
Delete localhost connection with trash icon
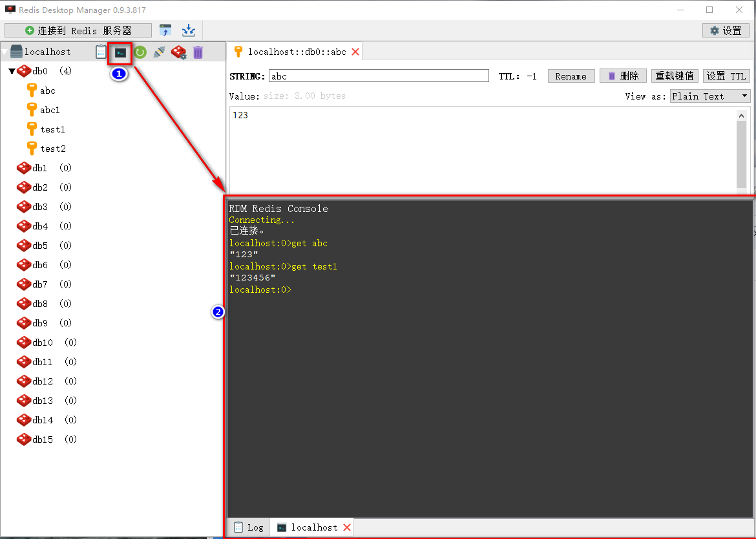198,52
